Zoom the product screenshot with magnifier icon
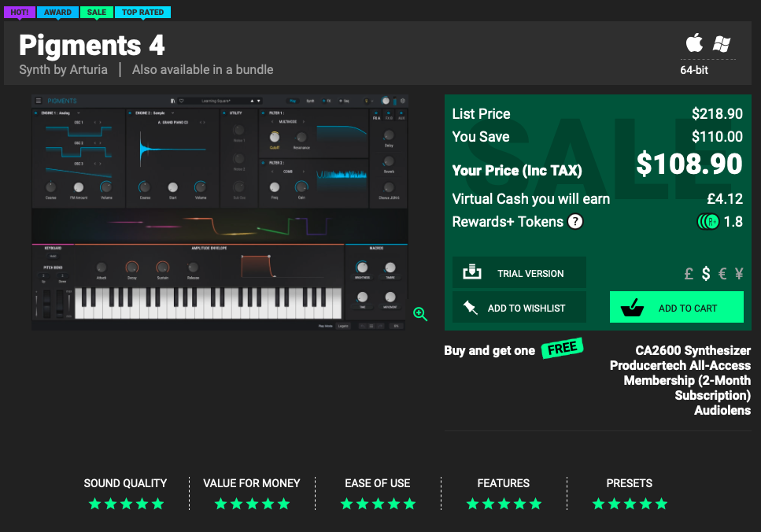 tap(420, 314)
